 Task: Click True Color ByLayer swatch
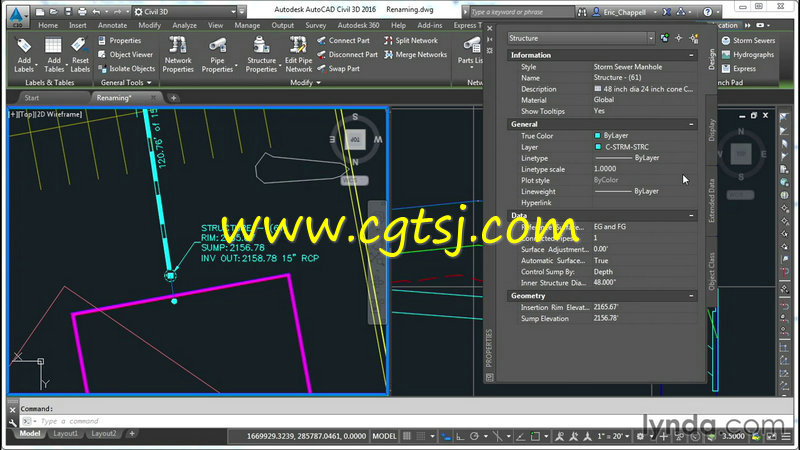click(x=597, y=136)
